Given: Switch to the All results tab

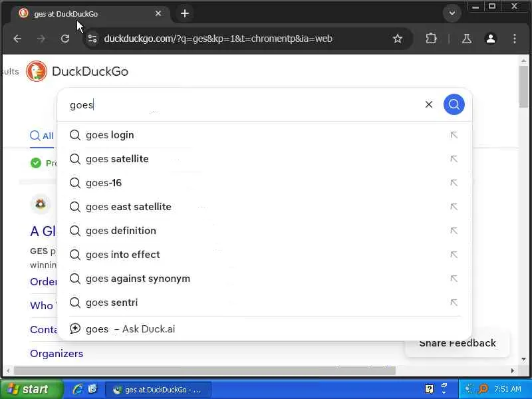Looking at the screenshot, I should [x=42, y=136].
